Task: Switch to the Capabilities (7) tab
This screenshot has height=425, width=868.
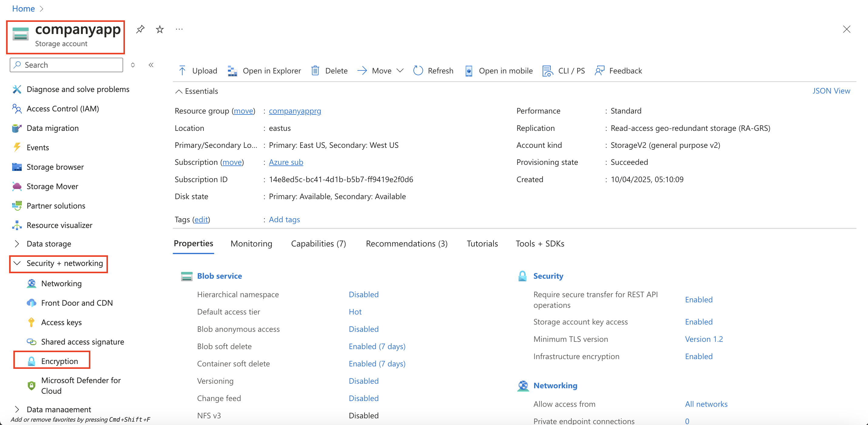Action: (x=318, y=243)
